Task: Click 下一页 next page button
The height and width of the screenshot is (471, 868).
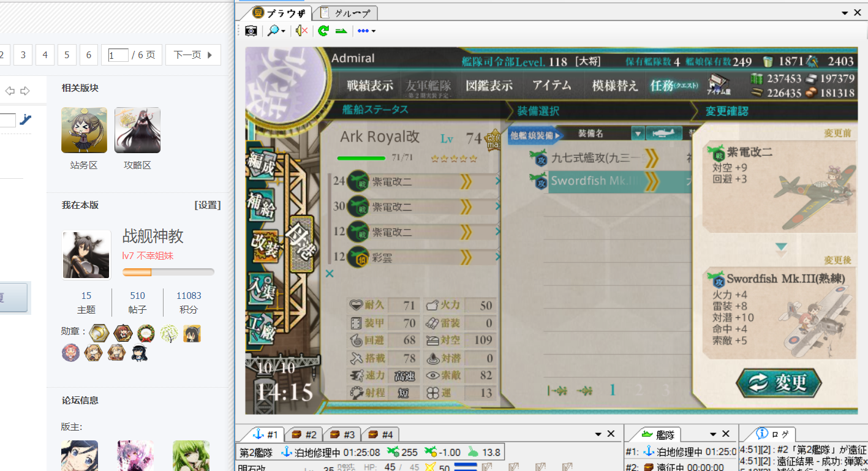Action: coord(193,55)
